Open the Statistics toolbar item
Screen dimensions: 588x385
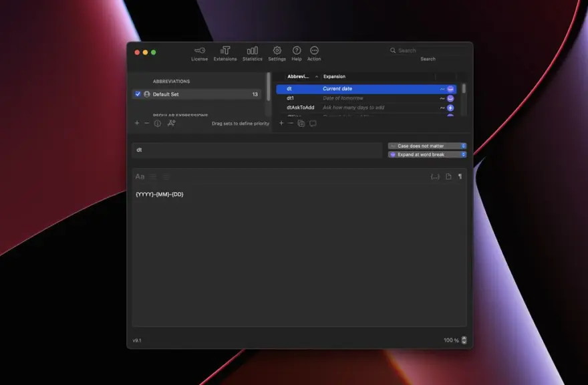[x=252, y=53]
